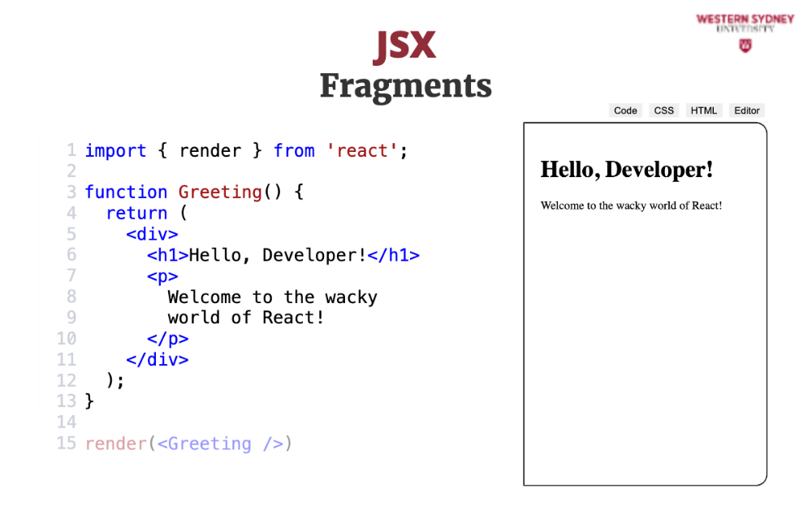Click the opening h1 tag on line 6

click(167, 256)
